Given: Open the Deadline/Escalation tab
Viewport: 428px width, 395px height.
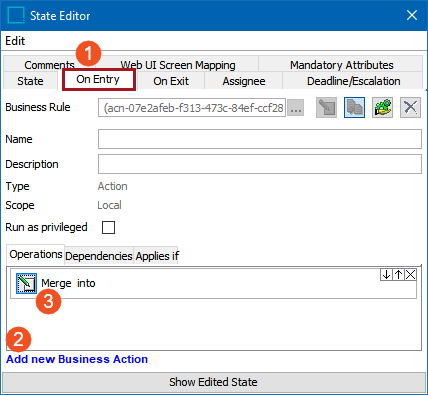Looking at the screenshot, I should point(353,81).
